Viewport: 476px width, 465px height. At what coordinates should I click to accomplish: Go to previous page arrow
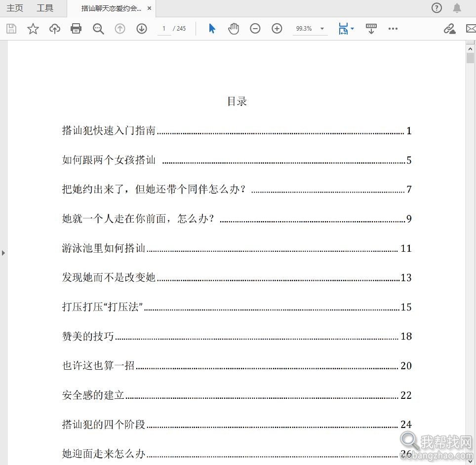(120, 29)
